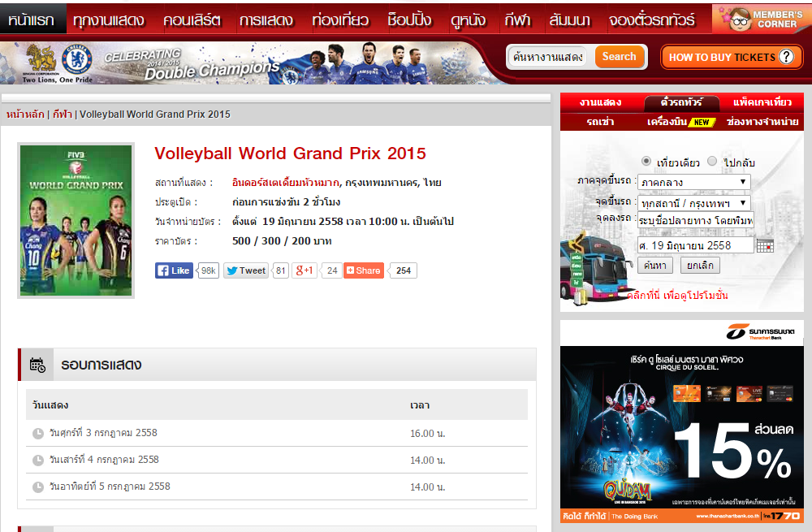Click the Facebook like count 98k
Viewport: 812px width, 532px height.
pos(208,270)
